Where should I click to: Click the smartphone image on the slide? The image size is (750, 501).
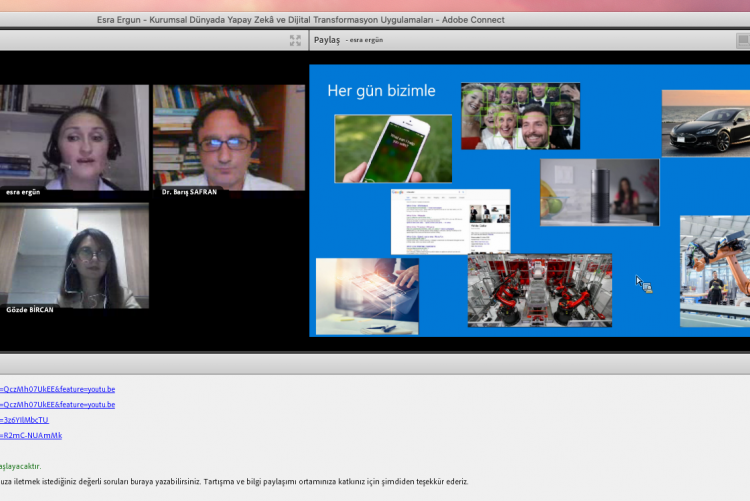pos(393,148)
